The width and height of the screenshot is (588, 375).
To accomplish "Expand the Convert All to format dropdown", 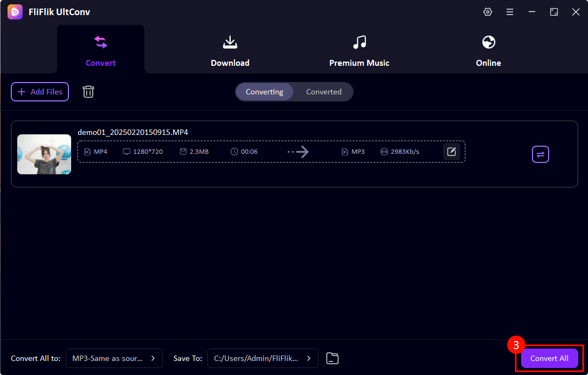I will [114, 358].
